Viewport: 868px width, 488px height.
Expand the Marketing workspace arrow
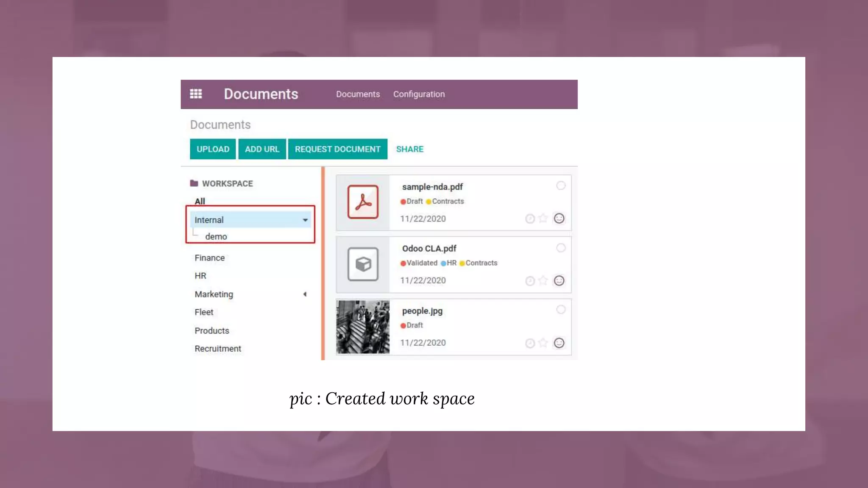click(305, 294)
